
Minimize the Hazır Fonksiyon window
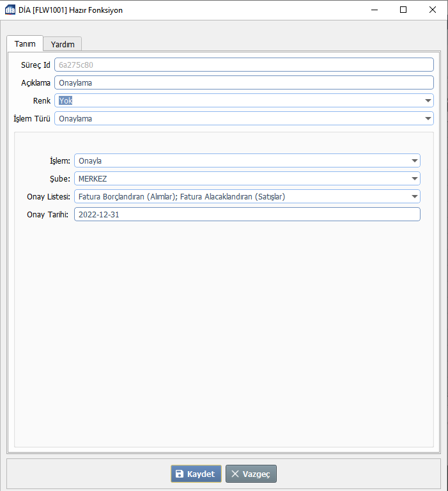click(373, 10)
